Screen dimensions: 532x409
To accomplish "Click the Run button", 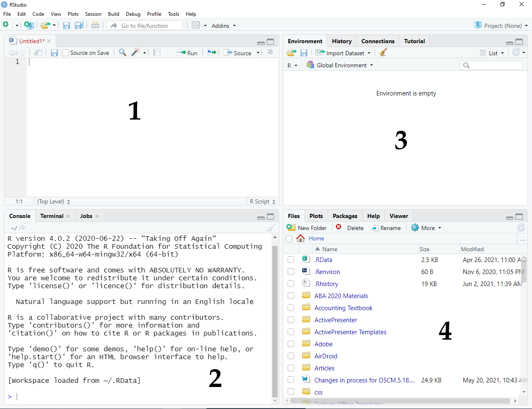I will [x=187, y=53].
